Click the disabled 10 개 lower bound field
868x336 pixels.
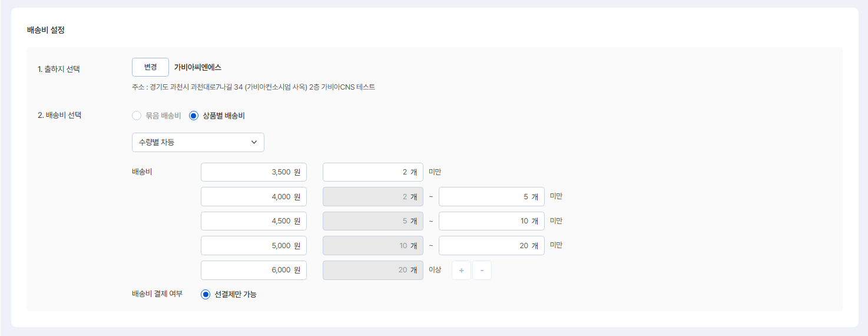coord(372,246)
